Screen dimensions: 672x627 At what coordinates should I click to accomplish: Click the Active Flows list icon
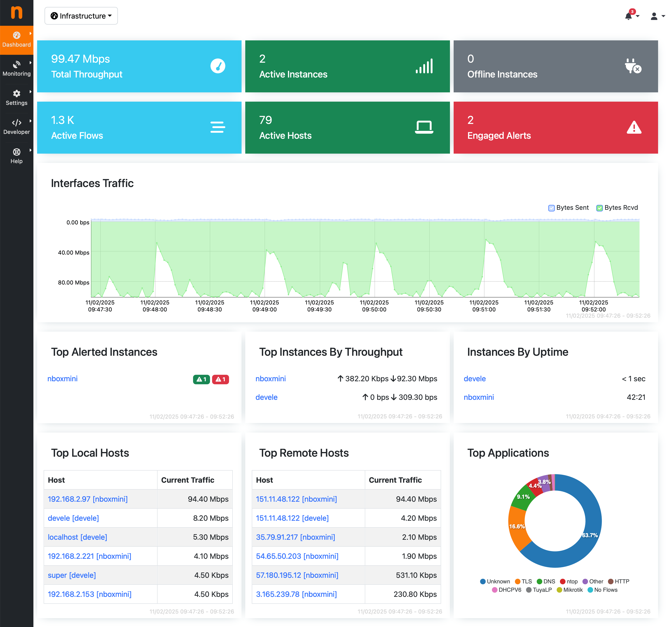218,127
